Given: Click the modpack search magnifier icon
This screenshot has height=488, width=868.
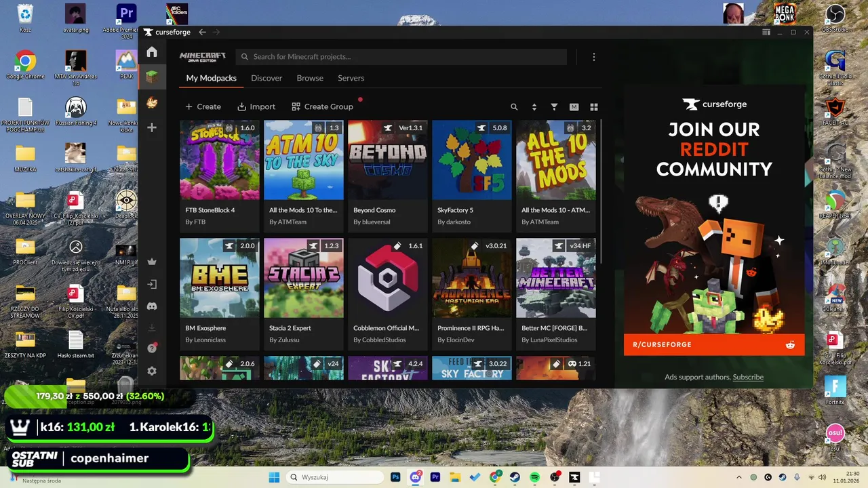Looking at the screenshot, I should click(514, 107).
